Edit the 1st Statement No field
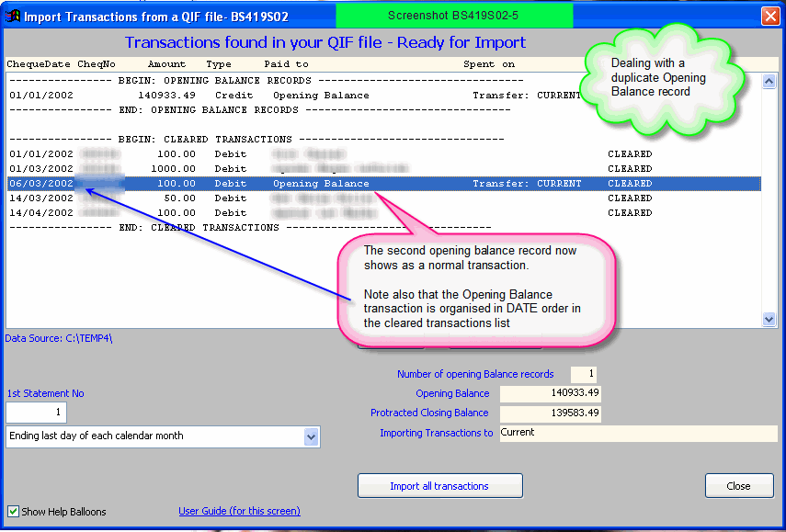The image size is (786, 532). (x=36, y=413)
